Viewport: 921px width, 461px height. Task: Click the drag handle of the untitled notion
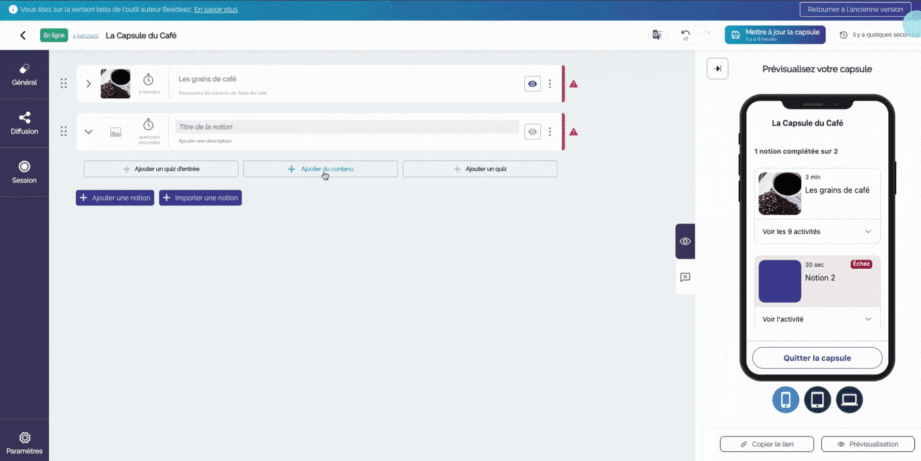coord(63,132)
